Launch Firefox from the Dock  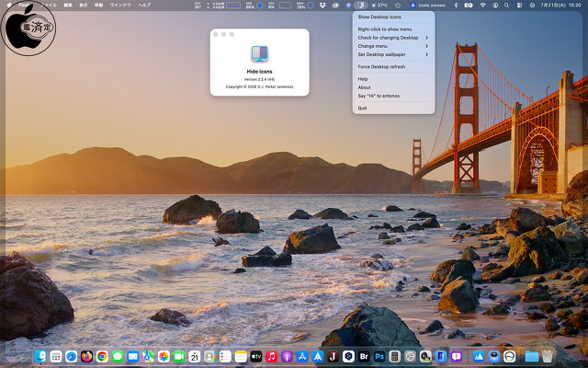tap(86, 356)
